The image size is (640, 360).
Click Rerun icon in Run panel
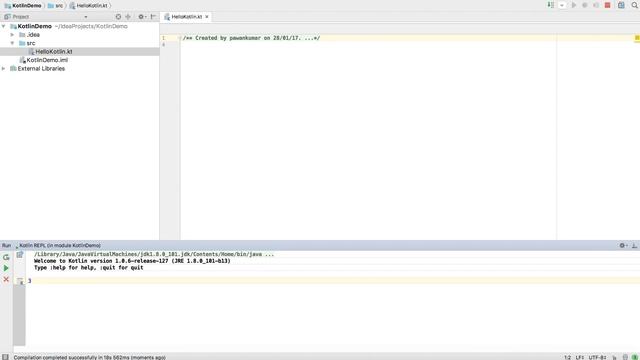6,257
